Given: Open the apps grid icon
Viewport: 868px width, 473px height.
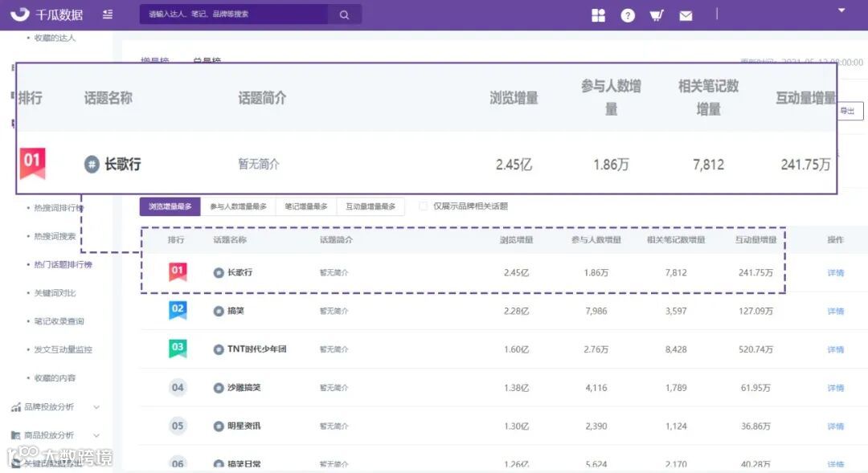Looking at the screenshot, I should tap(599, 15).
